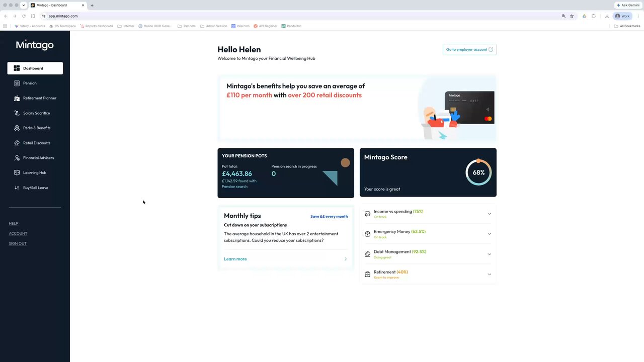This screenshot has height=362, width=644.
Task: Click the browser Forward arrow
Action: point(15,16)
